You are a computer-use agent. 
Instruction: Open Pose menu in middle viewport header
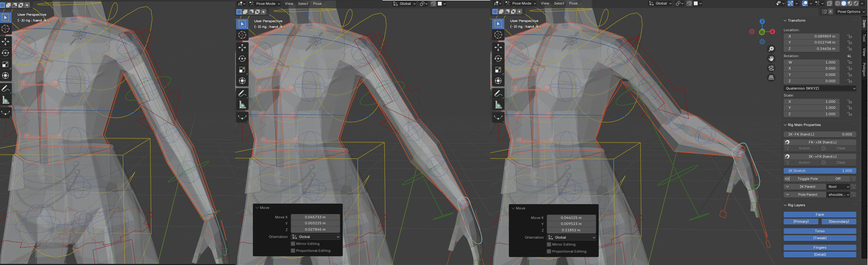pyautogui.click(x=317, y=3)
